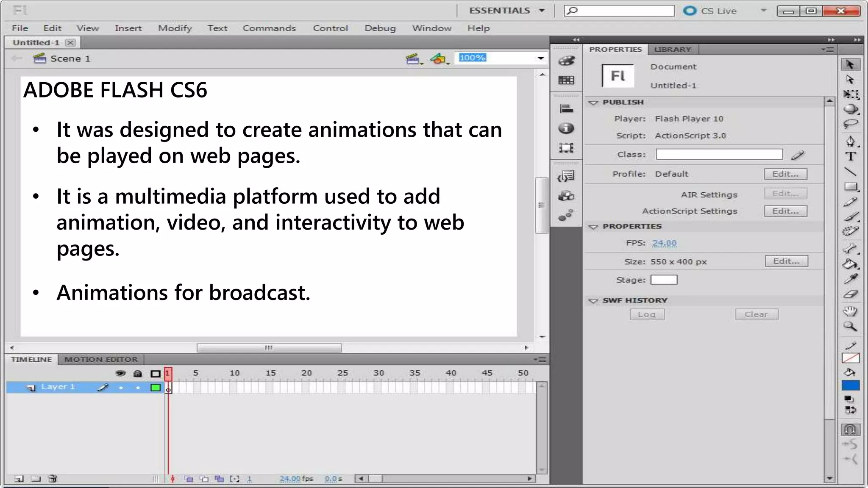The width and height of the screenshot is (868, 488).
Task: Toggle show all layers as outlines
Action: [x=156, y=374]
